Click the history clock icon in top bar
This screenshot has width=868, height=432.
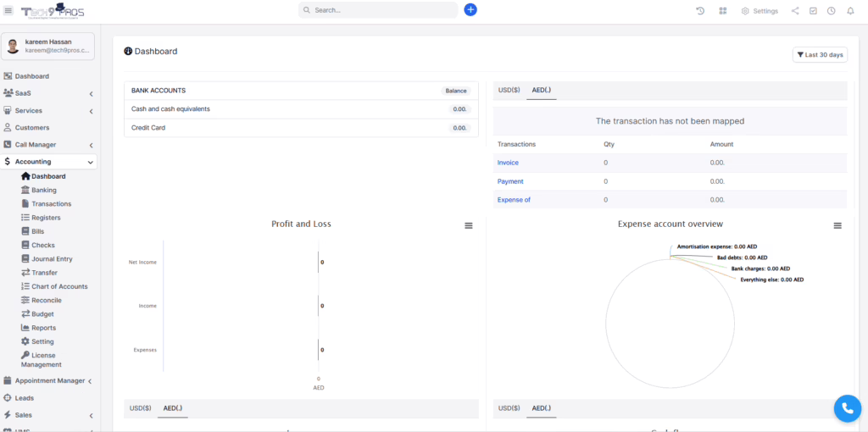click(700, 11)
